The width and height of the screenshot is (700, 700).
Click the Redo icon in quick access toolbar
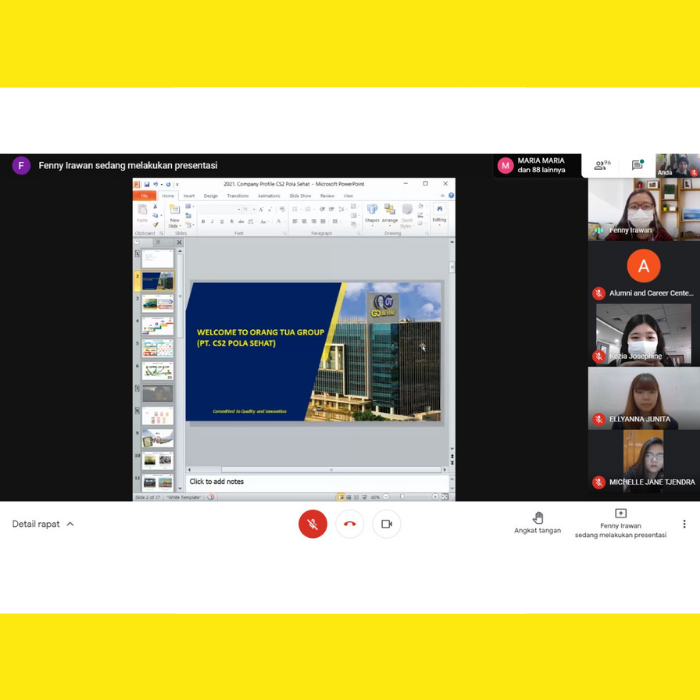point(168,184)
